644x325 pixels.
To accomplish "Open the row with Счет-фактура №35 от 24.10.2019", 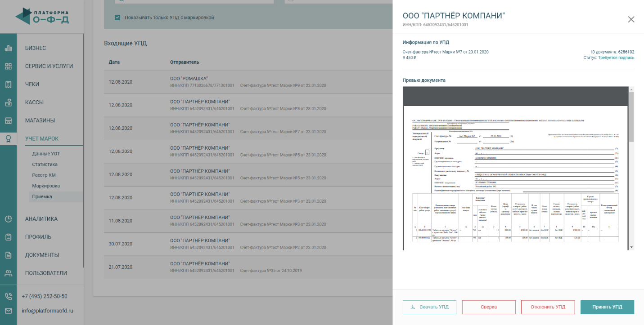I will click(248, 267).
